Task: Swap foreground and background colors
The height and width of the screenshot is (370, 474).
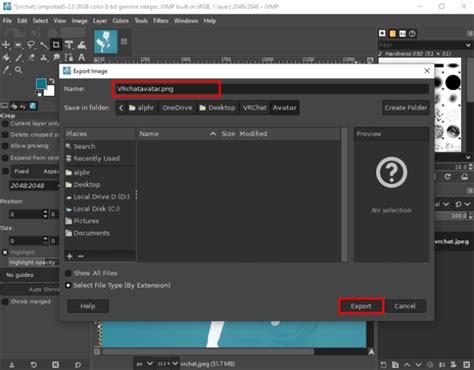Action: 51,81
